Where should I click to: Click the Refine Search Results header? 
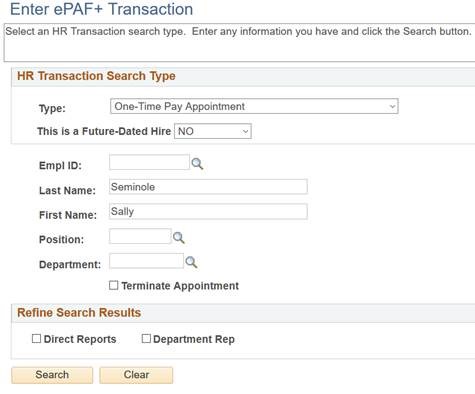pos(79,313)
